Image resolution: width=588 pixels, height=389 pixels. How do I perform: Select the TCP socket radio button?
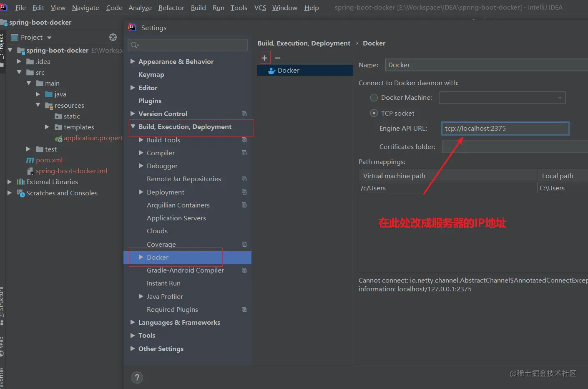click(x=374, y=113)
